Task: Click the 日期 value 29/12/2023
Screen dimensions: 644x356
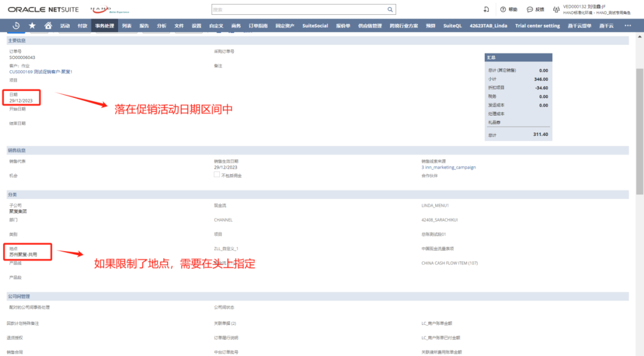Action: click(21, 101)
